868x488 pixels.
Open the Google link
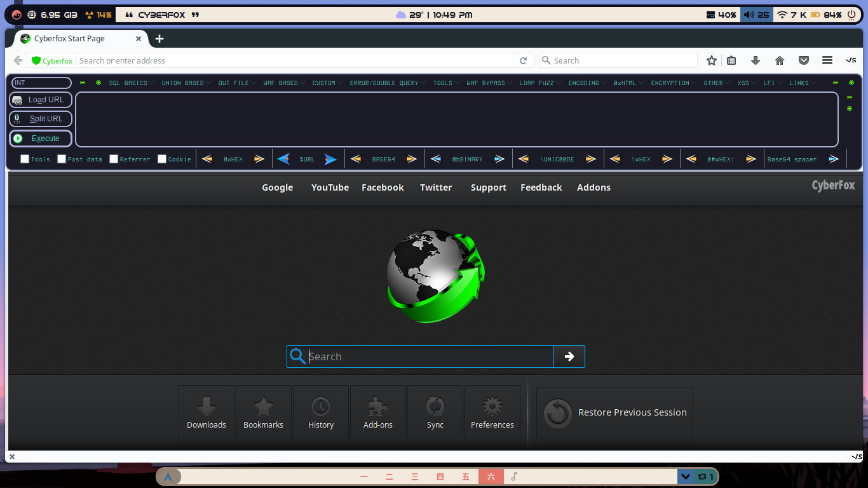pos(278,187)
